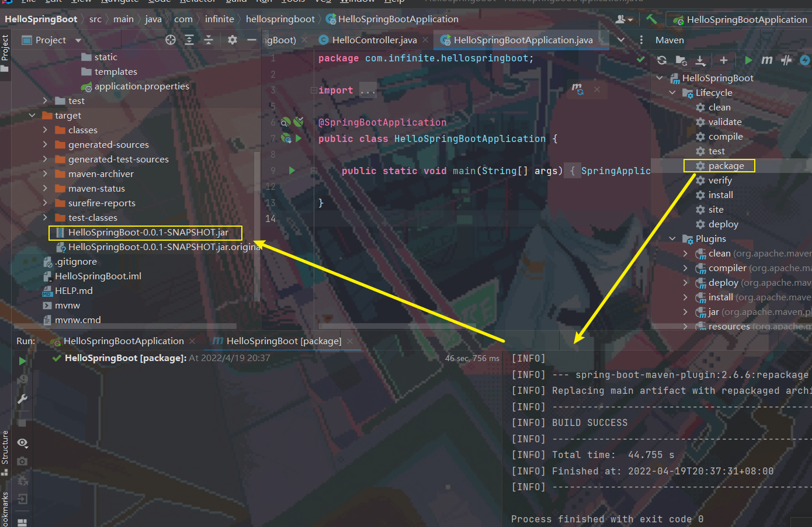Run main method from gutter play icon
812x527 pixels.
click(x=292, y=171)
